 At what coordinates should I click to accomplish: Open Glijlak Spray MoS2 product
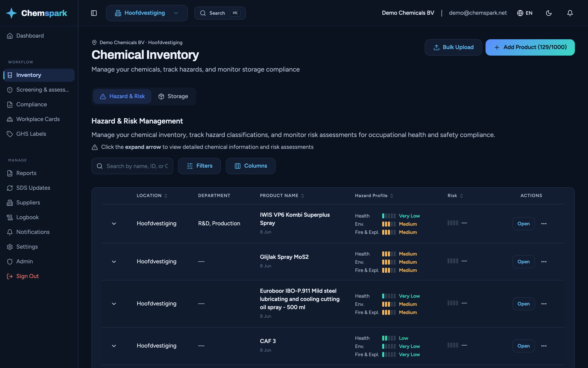523,262
